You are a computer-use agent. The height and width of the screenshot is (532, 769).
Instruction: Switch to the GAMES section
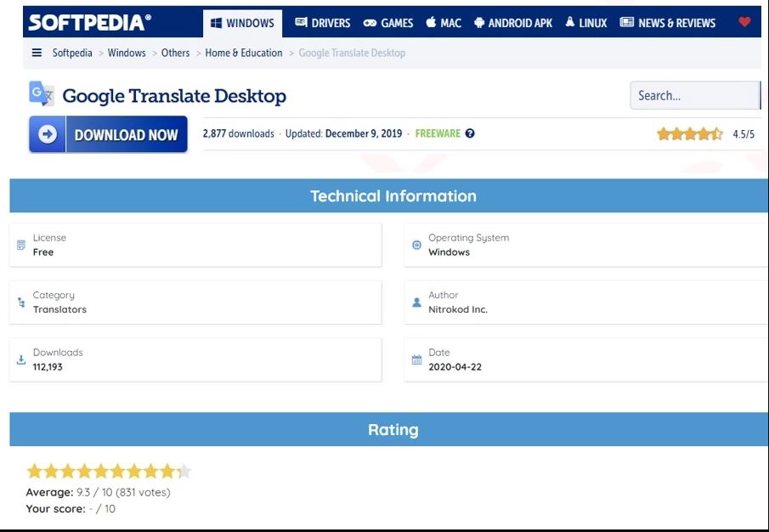point(388,23)
